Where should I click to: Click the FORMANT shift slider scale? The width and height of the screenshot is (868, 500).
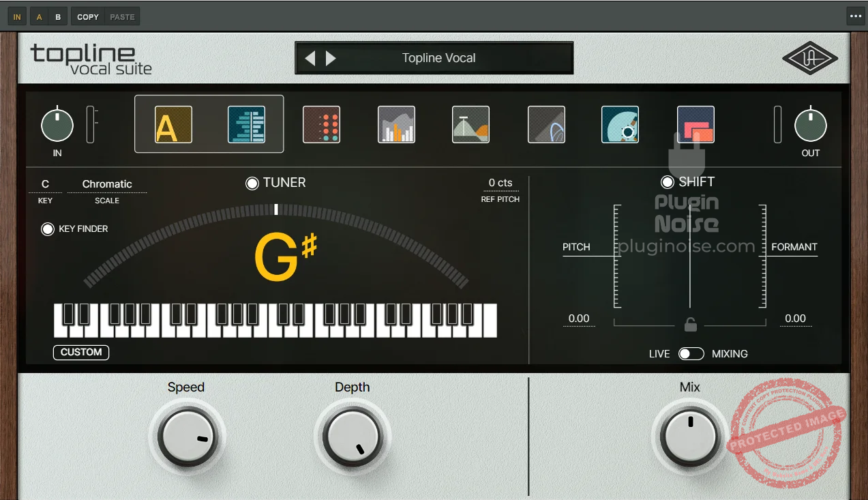tap(763, 256)
